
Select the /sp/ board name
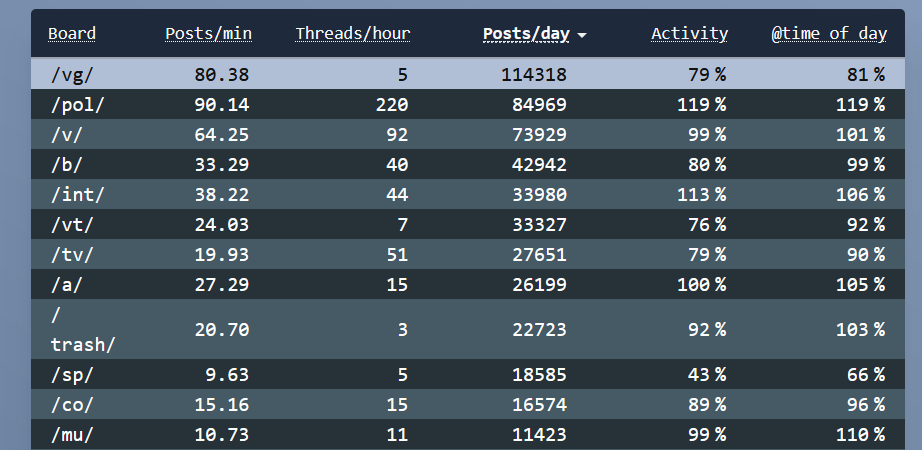tap(72, 375)
